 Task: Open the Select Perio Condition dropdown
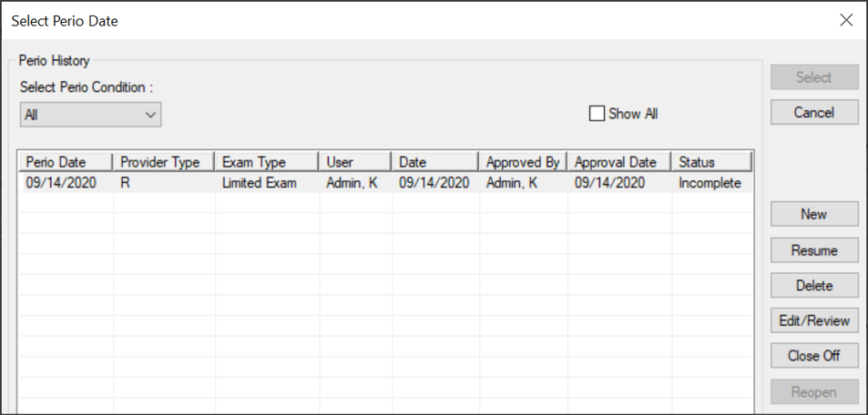[x=90, y=116]
